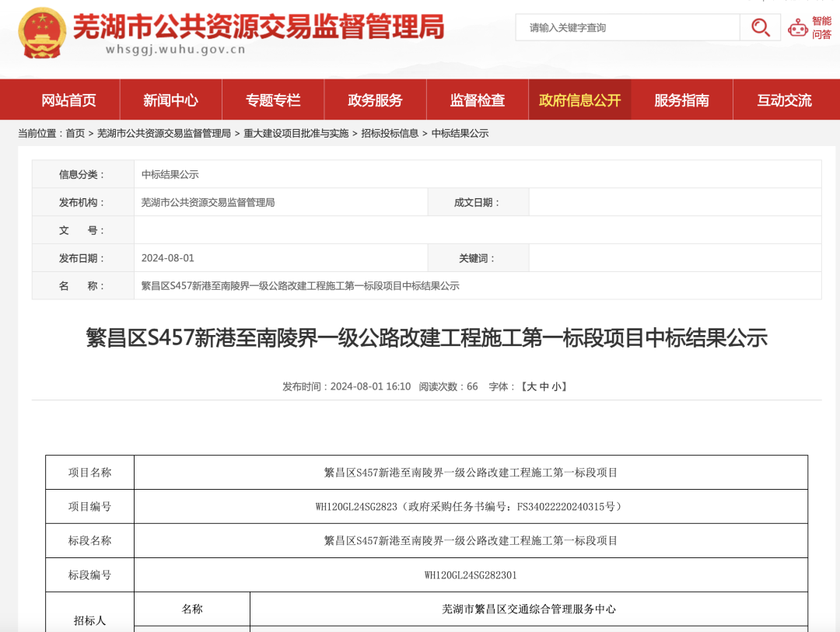Click the 招标人 name 芜湖市繁昌区交通综合管理服务中心
Image resolution: width=840 pixels, height=632 pixels.
point(529,609)
